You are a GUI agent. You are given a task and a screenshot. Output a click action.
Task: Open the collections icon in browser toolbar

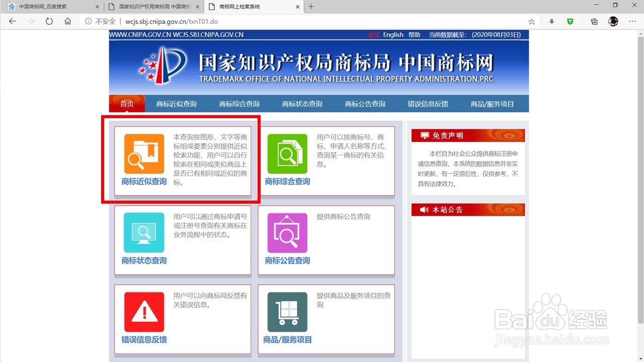tap(594, 22)
